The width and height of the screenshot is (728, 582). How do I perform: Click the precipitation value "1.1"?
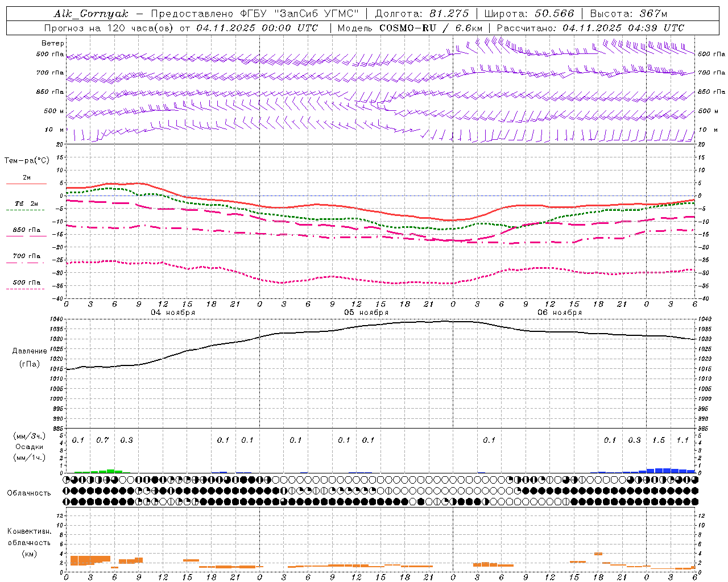(x=682, y=440)
